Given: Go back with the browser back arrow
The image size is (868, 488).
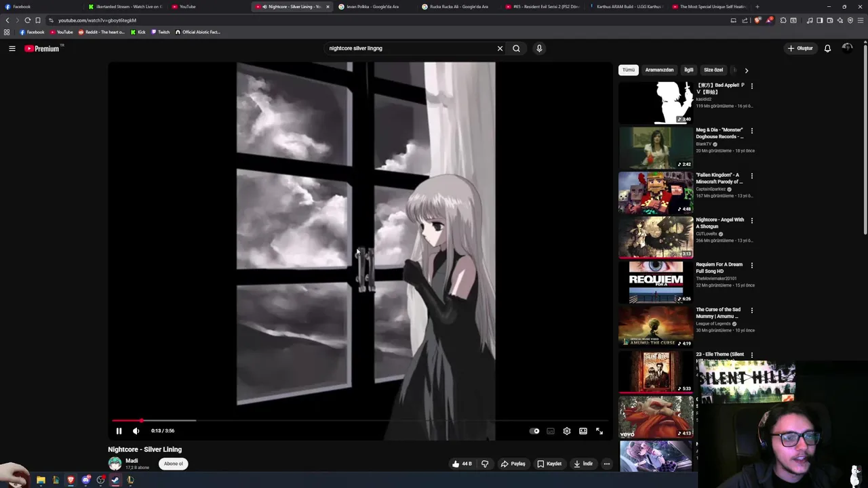Looking at the screenshot, I should tap(7, 20).
